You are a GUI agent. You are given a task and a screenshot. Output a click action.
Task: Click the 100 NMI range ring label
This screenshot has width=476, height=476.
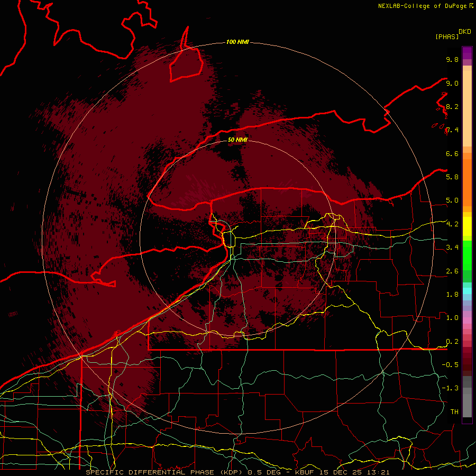coord(237,42)
